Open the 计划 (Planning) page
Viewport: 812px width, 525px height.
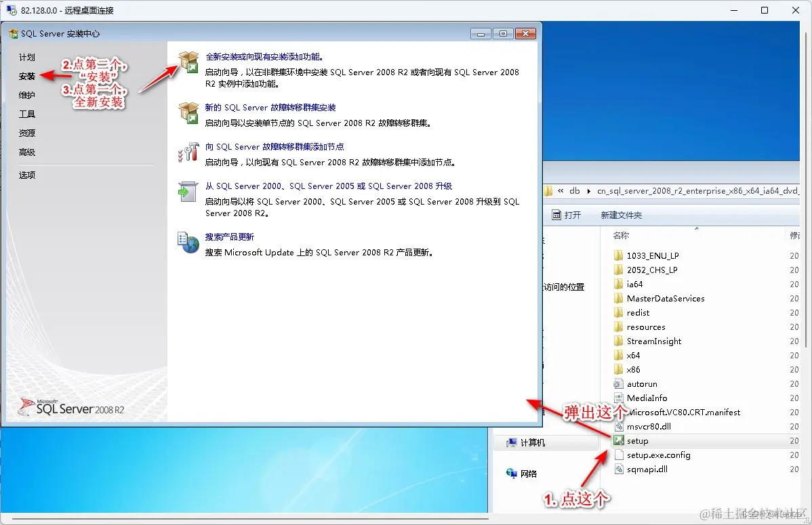click(x=27, y=57)
